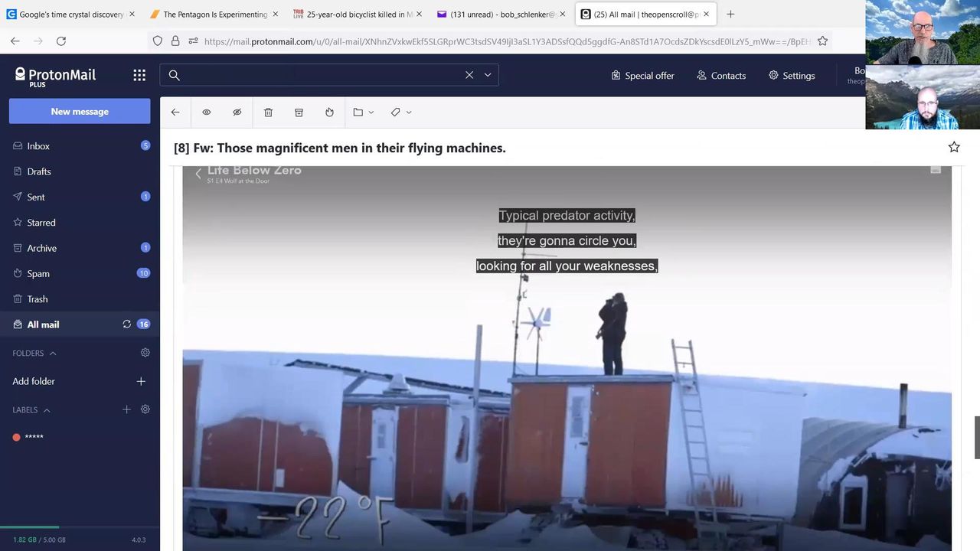This screenshot has width=980, height=551.
Task: Open the Special offer link
Action: [x=642, y=76]
